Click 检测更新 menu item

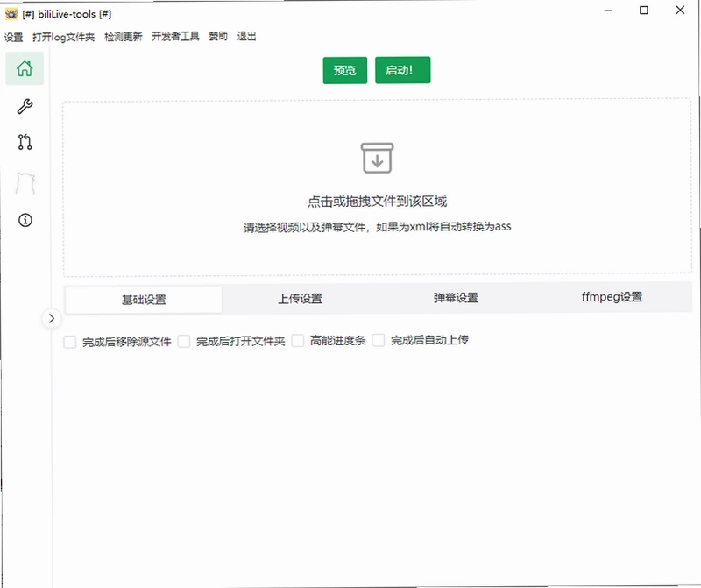coord(124,36)
